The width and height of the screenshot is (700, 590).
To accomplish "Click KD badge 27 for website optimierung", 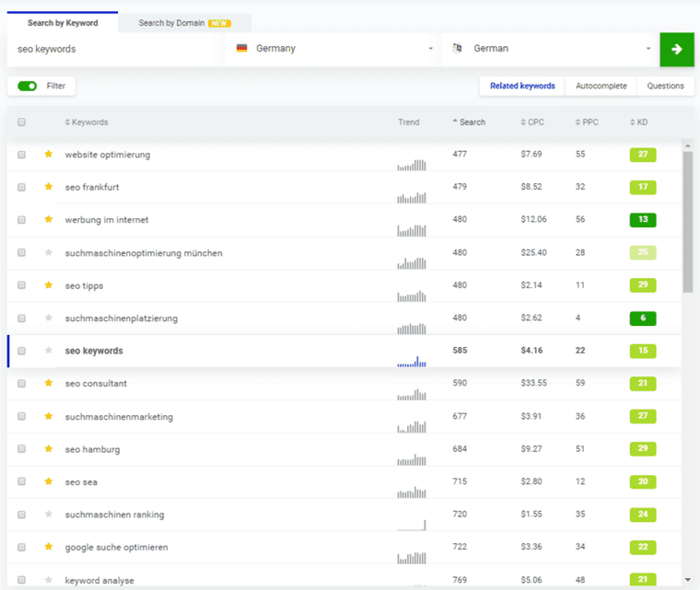I will point(643,155).
